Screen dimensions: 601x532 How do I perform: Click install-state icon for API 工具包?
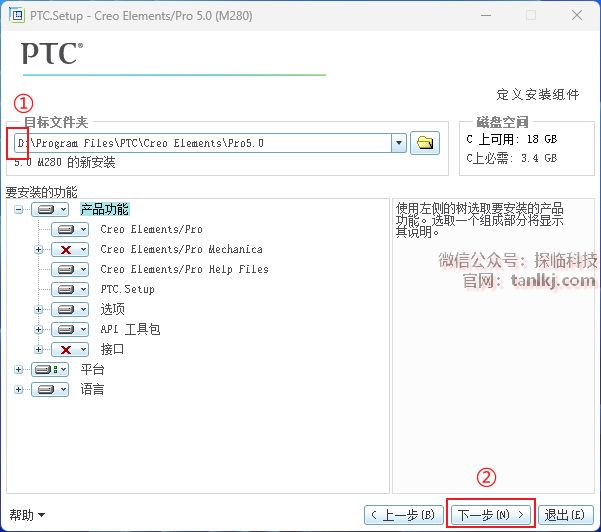(x=70, y=329)
